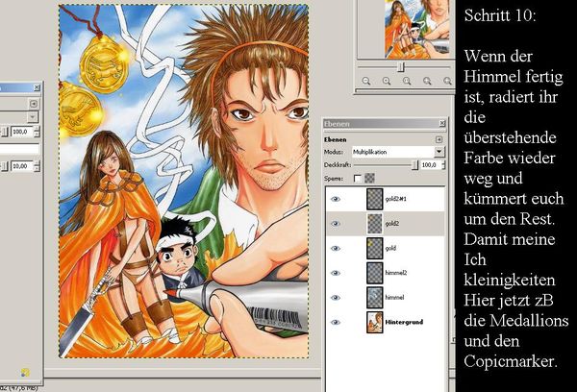This screenshot has width=577, height=392.
Task: Close the Ebenen dock window
Action: pyautogui.click(x=442, y=124)
